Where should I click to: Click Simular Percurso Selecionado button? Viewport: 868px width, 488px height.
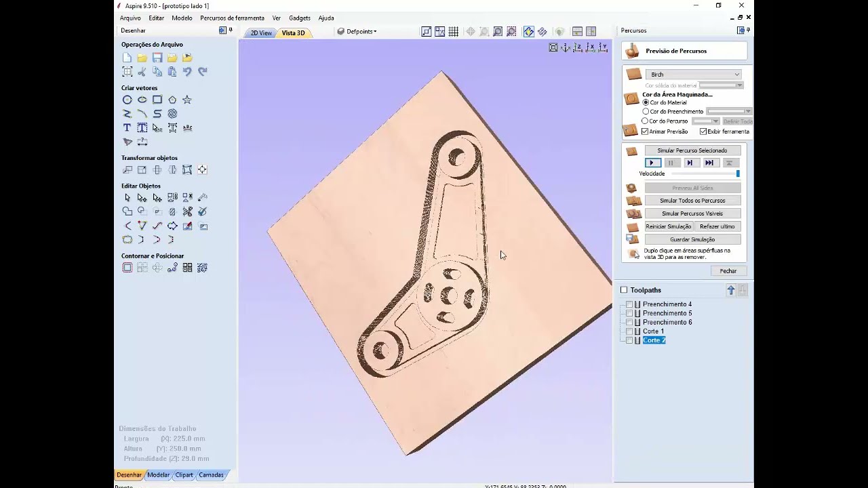[x=692, y=150]
